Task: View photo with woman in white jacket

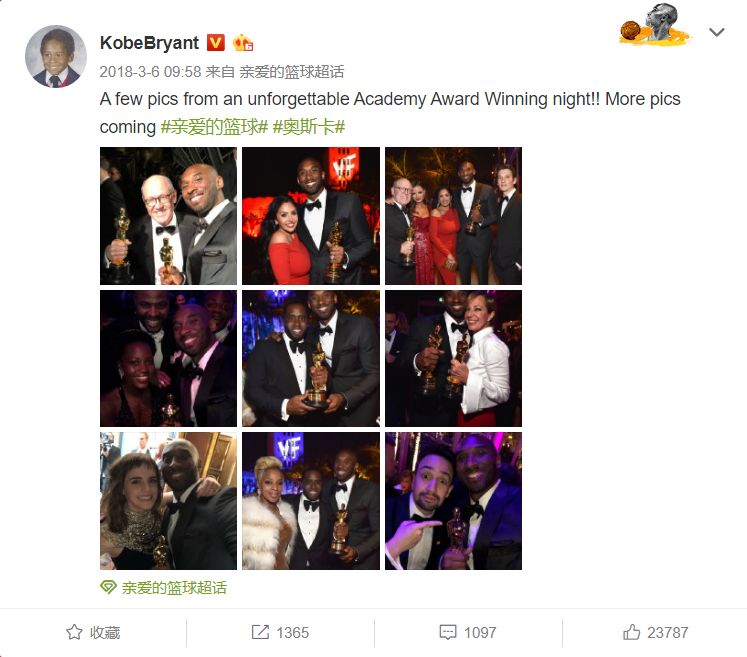Action: pos(454,358)
